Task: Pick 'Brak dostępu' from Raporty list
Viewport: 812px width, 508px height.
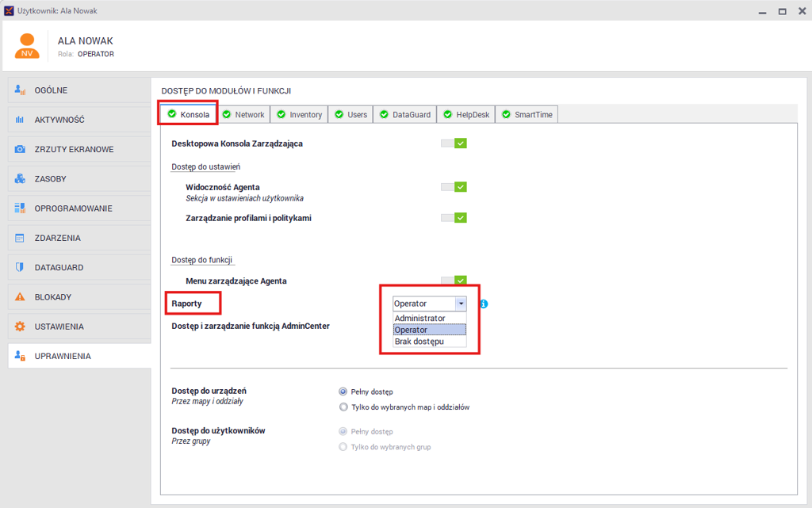Action: pos(419,342)
